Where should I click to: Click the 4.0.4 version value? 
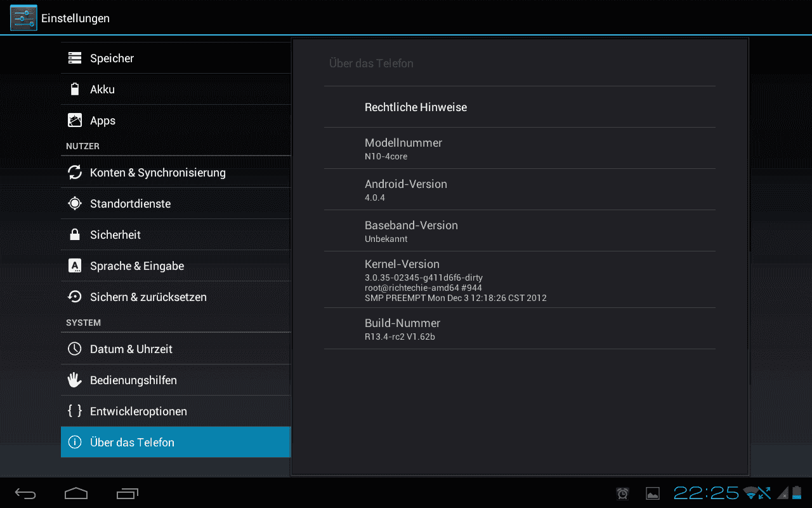(375, 197)
